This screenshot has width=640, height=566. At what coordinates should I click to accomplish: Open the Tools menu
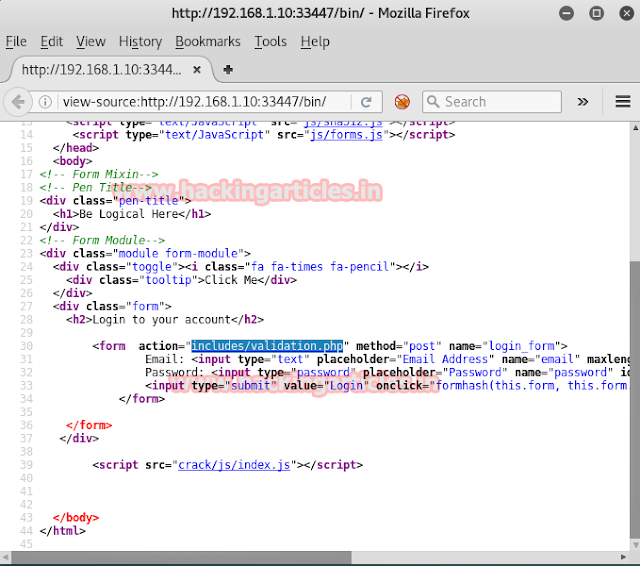[x=271, y=42]
